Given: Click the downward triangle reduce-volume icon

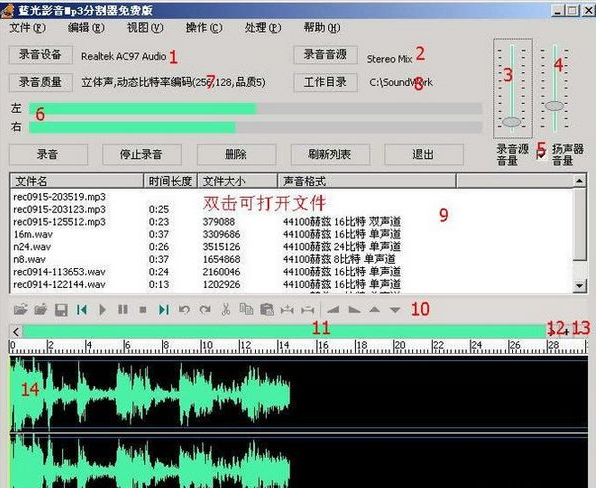Looking at the screenshot, I should pyautogui.click(x=395, y=310).
